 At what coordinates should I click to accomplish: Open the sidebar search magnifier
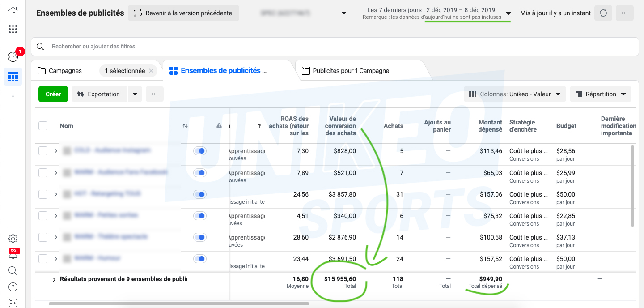point(13,271)
